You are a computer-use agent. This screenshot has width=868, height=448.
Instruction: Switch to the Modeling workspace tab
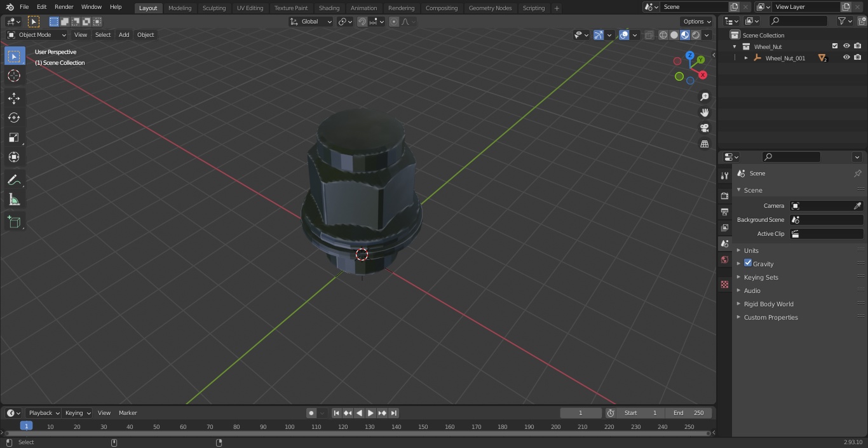tap(180, 8)
